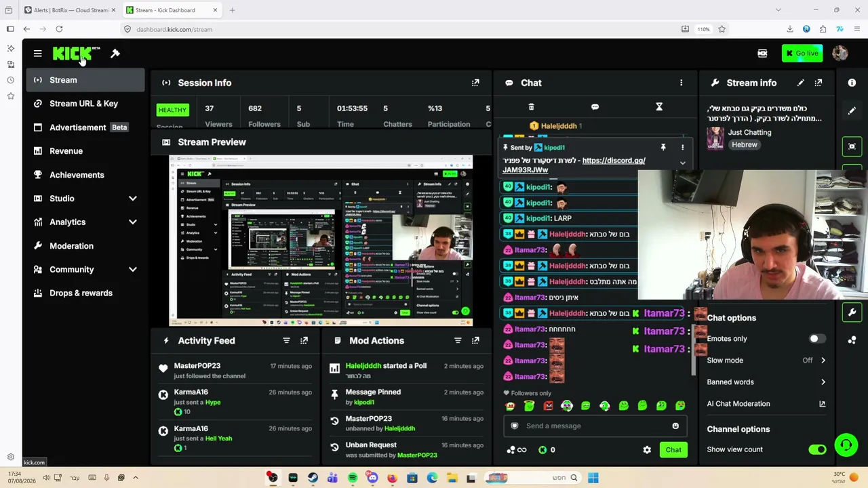868x488 pixels.
Task: Open AI Chat Moderation link
Action: pos(766,404)
